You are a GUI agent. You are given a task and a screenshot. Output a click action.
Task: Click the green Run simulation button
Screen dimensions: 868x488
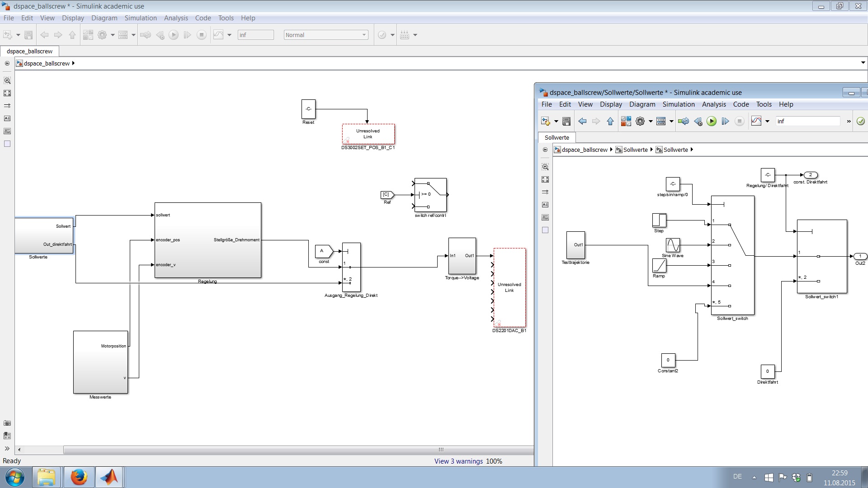[x=711, y=121]
